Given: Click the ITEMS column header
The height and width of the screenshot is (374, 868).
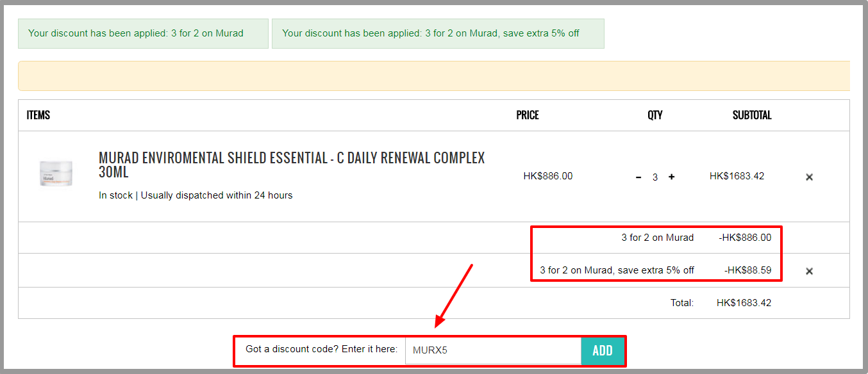Looking at the screenshot, I should click(38, 115).
